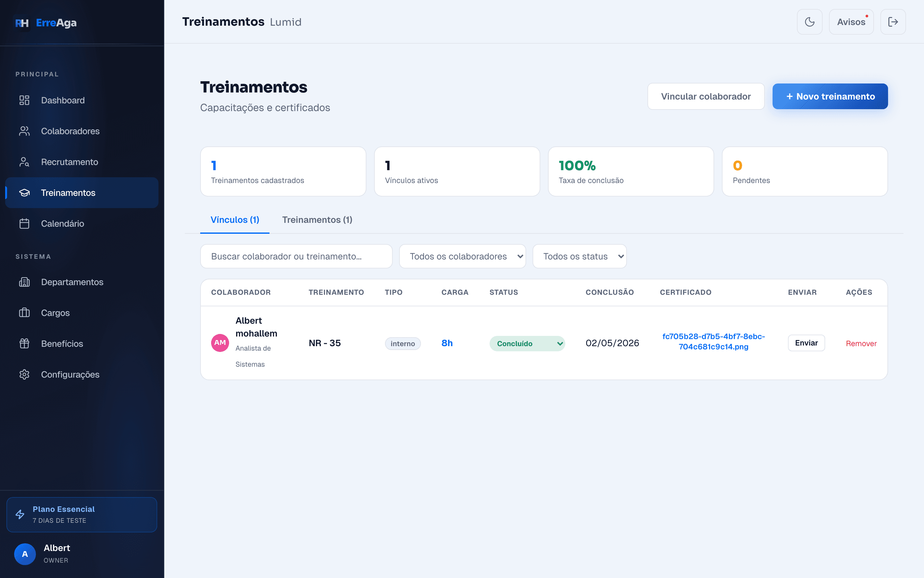The height and width of the screenshot is (578, 924).
Task: Click the Vínculos ativos stat card
Action: click(x=457, y=172)
